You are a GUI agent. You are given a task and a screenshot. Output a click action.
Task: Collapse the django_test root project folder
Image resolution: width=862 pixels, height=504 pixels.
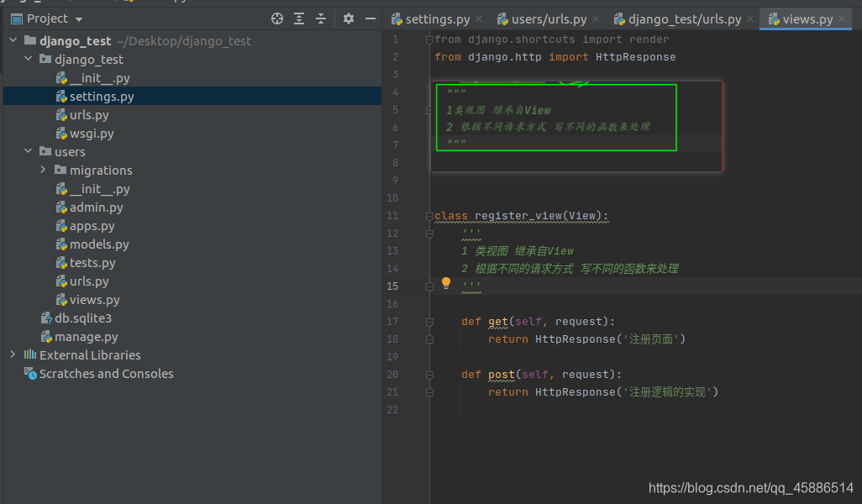pyautogui.click(x=13, y=40)
